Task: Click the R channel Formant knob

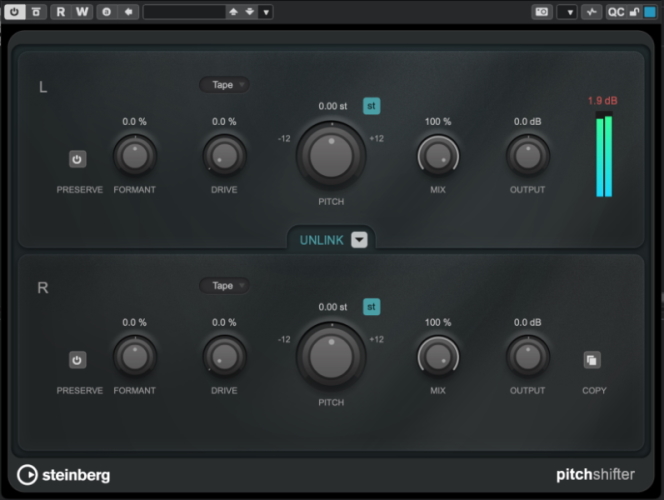Action: 135,357
